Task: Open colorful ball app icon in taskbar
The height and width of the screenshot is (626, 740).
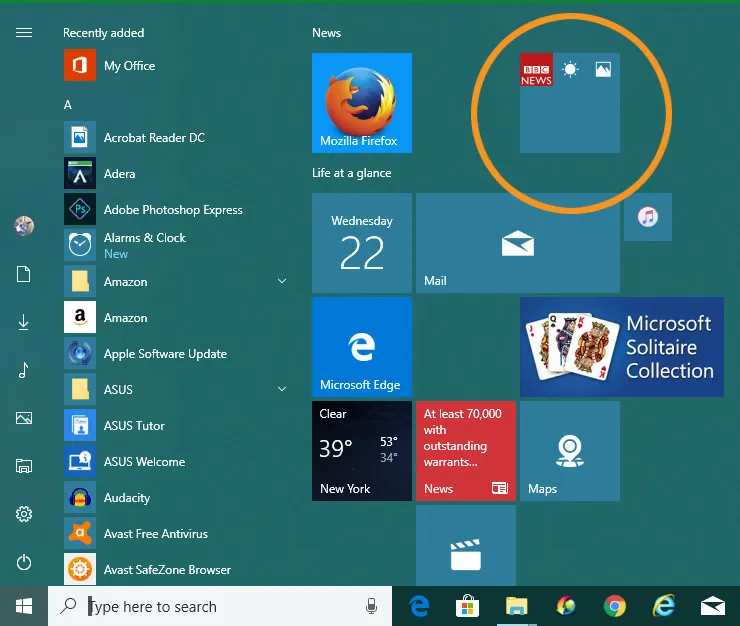Action: click(x=565, y=606)
